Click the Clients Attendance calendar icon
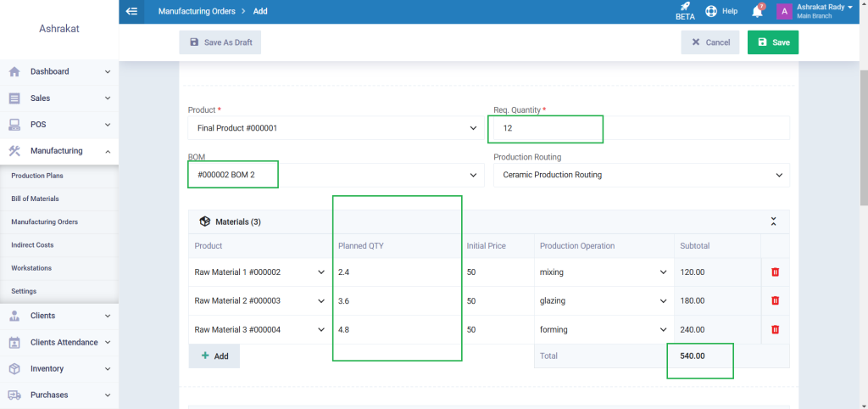 [14, 343]
